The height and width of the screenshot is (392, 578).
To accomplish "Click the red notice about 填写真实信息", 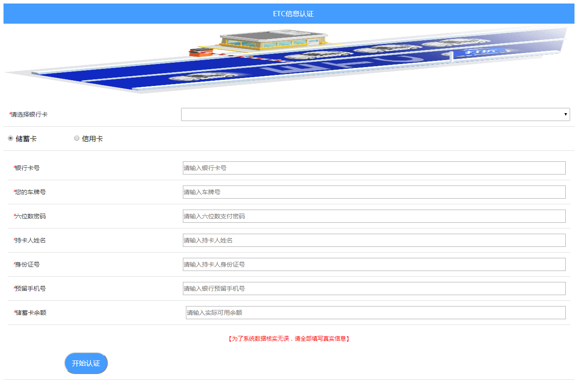I will pos(289,339).
